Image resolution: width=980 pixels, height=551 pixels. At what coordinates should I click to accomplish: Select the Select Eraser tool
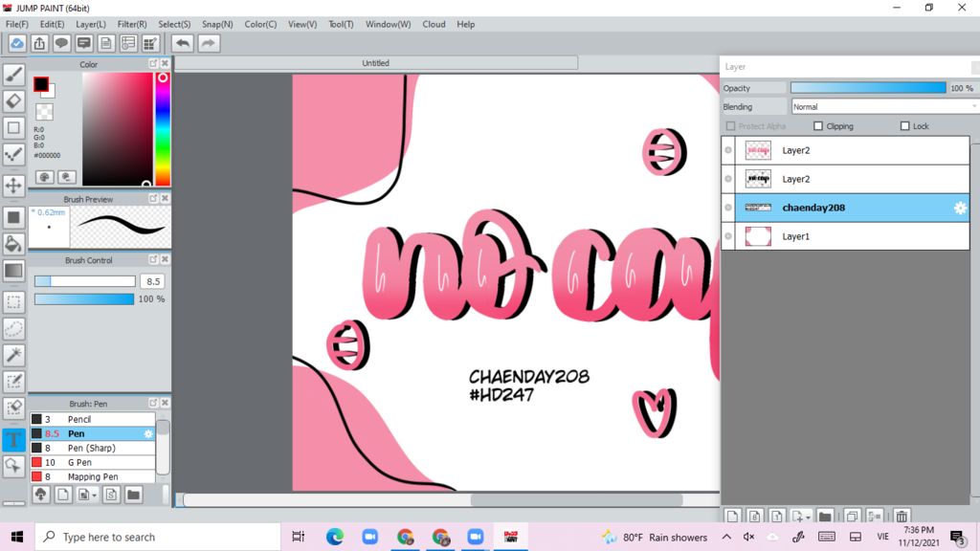(13, 408)
